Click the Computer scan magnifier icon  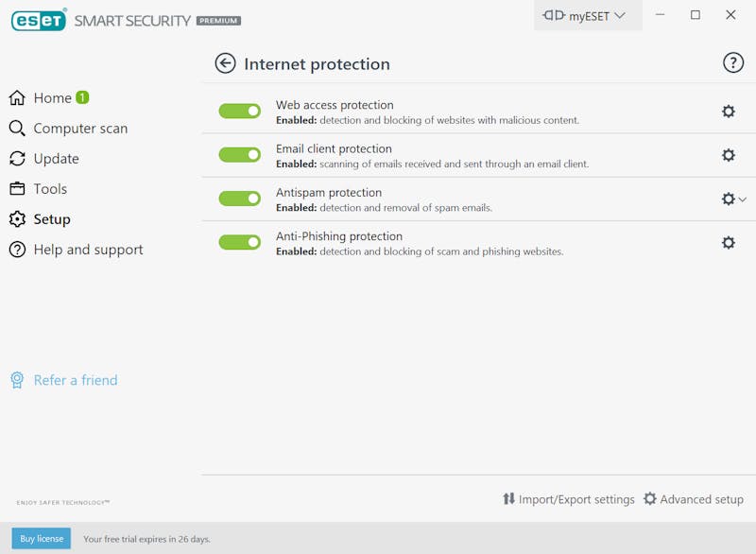tap(17, 129)
